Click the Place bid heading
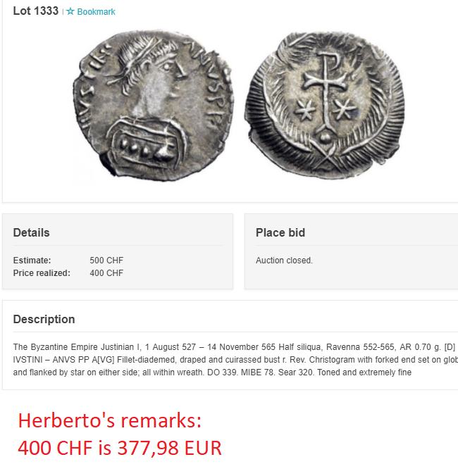Viewport: 458px width, 476px height. point(280,232)
